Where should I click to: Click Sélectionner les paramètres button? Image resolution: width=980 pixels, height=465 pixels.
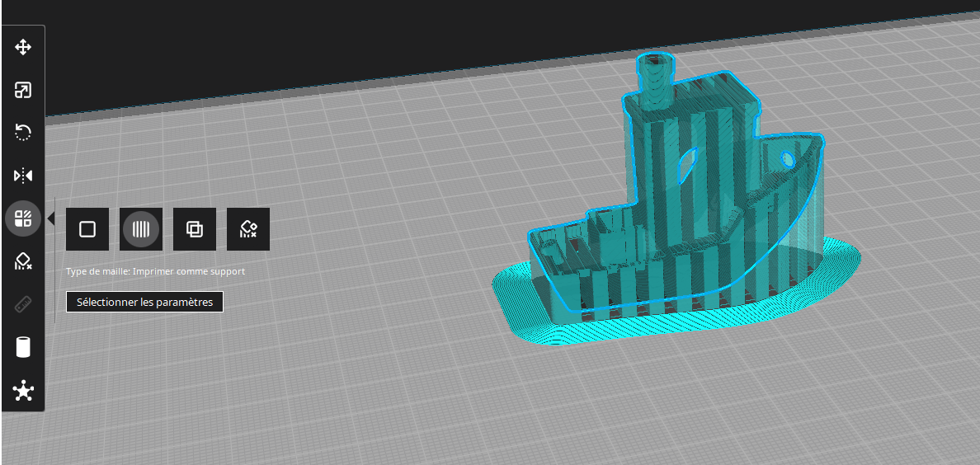144,302
